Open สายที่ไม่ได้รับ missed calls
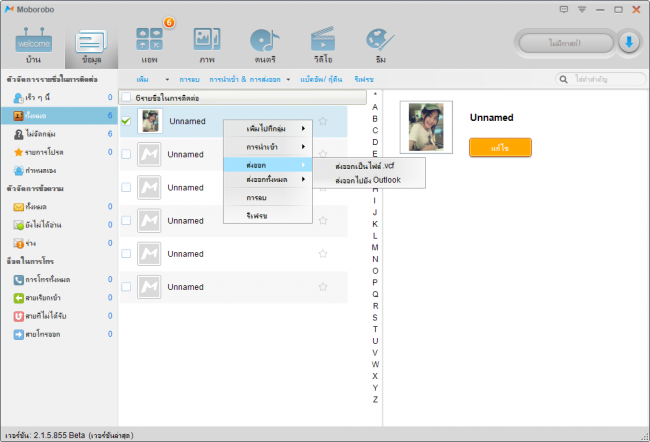 [59, 316]
